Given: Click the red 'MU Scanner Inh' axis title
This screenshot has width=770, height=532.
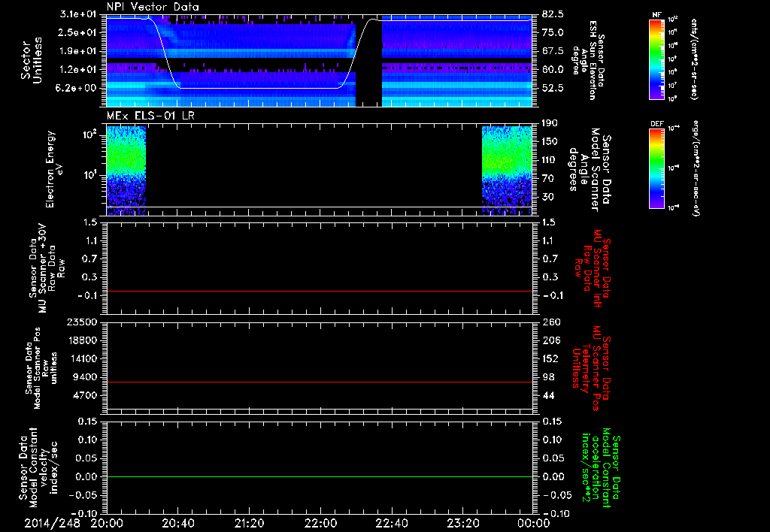Looking at the screenshot, I should [x=593, y=268].
